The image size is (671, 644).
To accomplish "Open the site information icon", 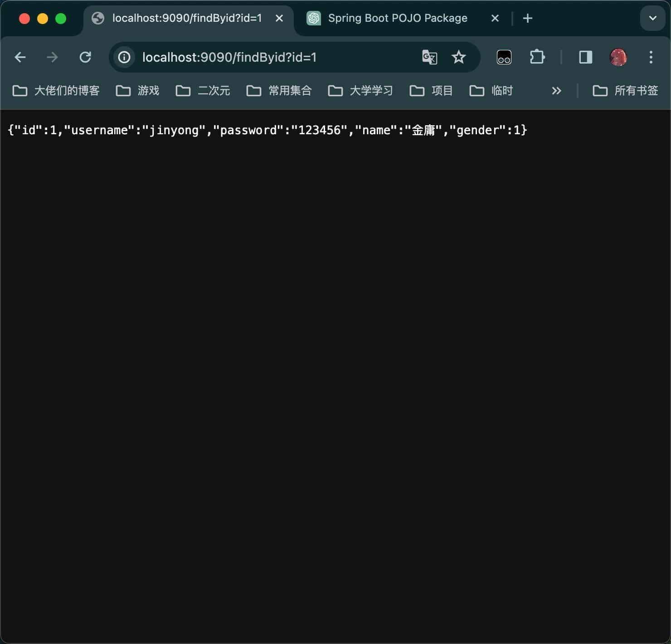I will [x=124, y=57].
